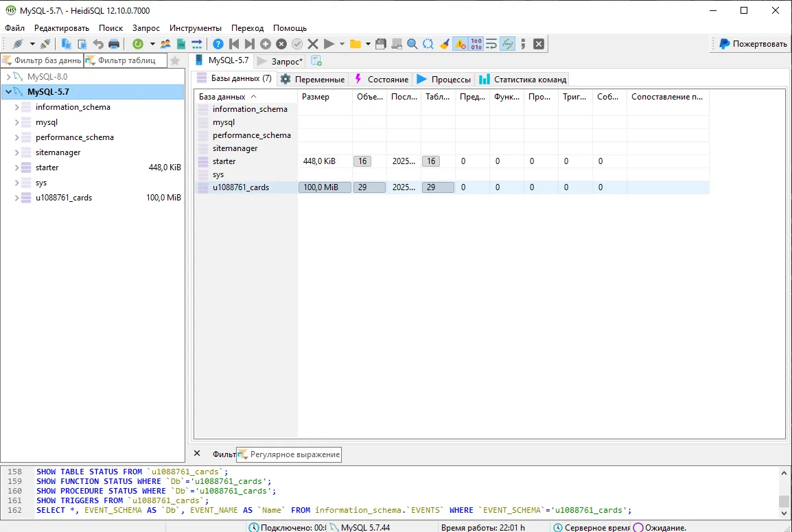Collapse the MySQL-5.7 tree node
Viewport: 792px width, 532px height.
(x=9, y=92)
